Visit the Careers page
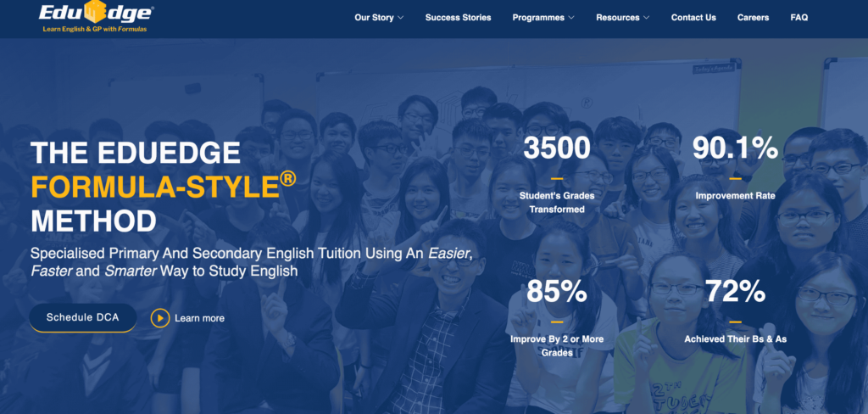The height and width of the screenshot is (414, 868). point(753,17)
